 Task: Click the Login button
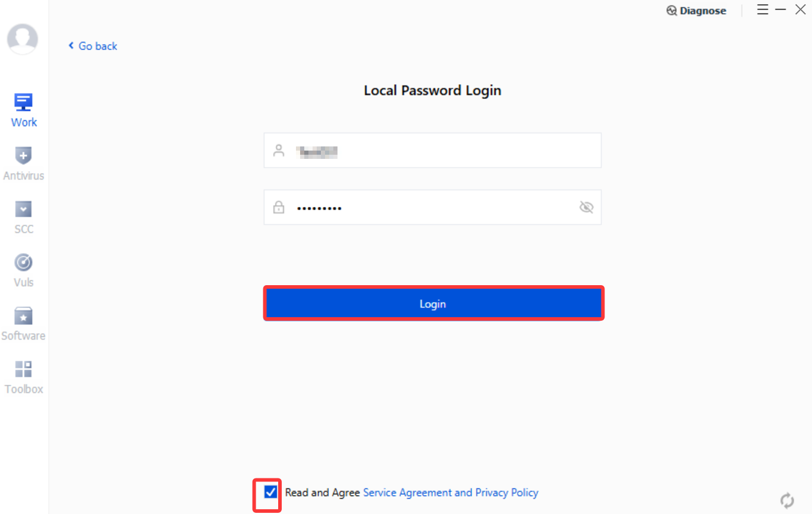pos(434,304)
